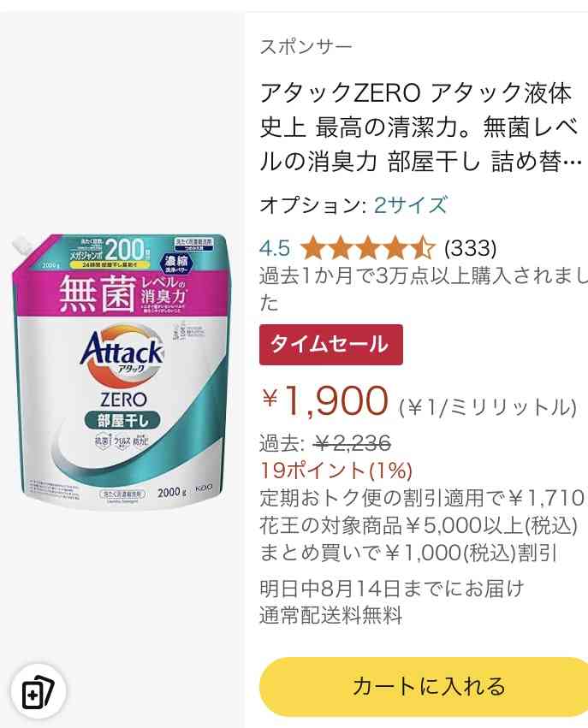Tap the 通常配送料無料 shipping text
The image size is (588, 728).
point(330,616)
